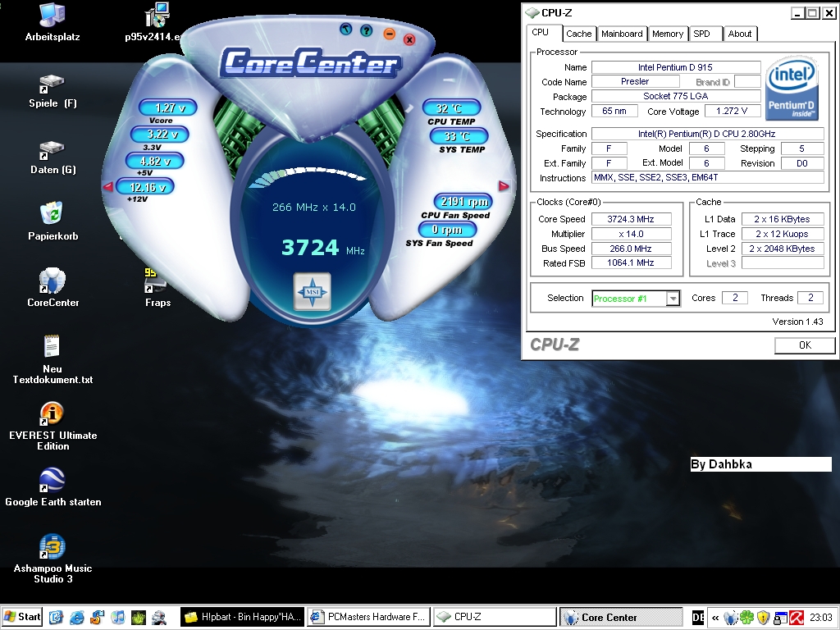Image resolution: width=840 pixels, height=630 pixels.
Task: Expand CoreCenter's right panel with the red arrow
Action: (x=504, y=186)
